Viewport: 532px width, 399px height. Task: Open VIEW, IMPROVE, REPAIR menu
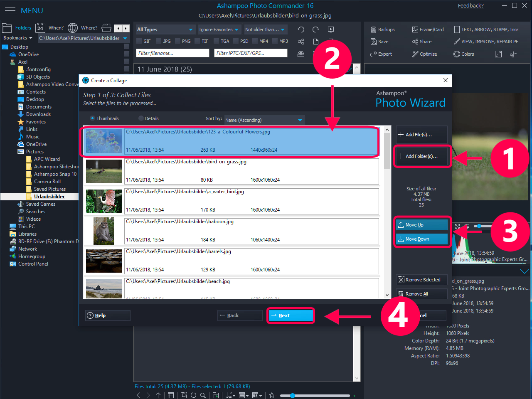[486, 42]
